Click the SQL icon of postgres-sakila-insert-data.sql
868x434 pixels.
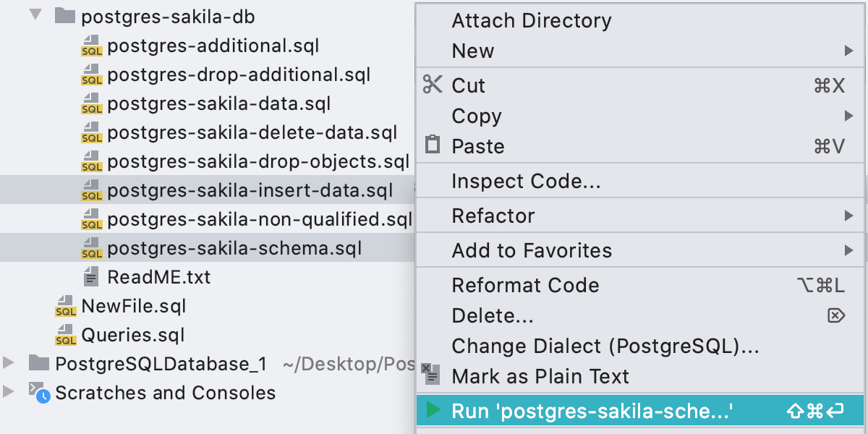pyautogui.click(x=92, y=191)
